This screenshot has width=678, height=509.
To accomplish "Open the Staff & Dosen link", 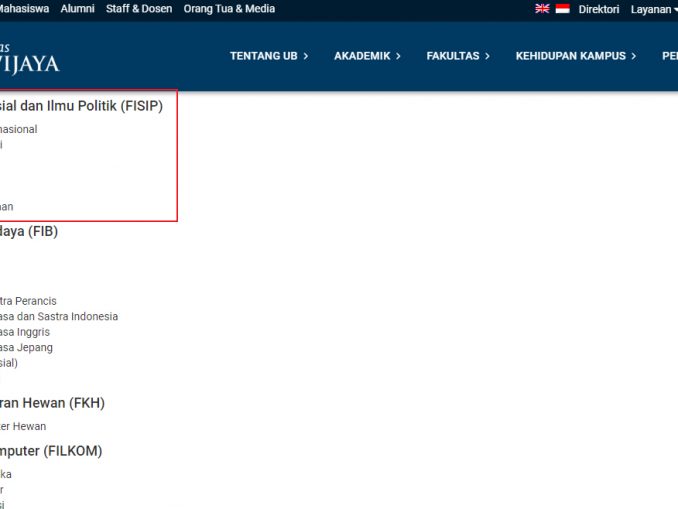I will click(139, 9).
